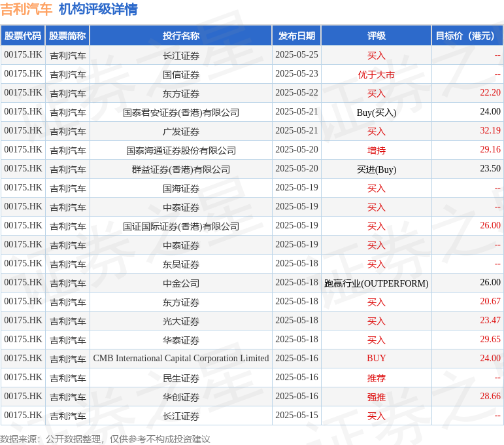The image size is (504, 445).
Task: Click CMB International Capital Corporation Limited
Action: [181, 359]
